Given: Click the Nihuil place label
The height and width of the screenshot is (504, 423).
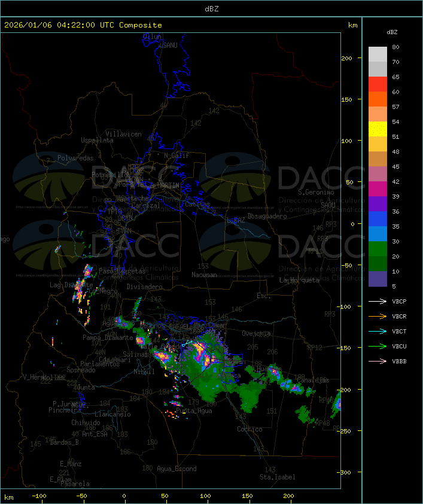Looking at the screenshot, I should 144,372.
